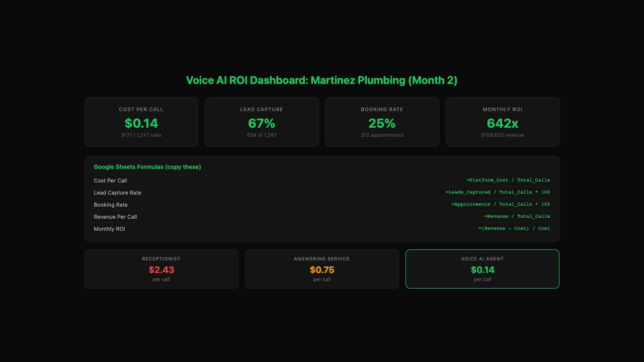
Task: Click the dashboard title heading
Action: coord(322,80)
